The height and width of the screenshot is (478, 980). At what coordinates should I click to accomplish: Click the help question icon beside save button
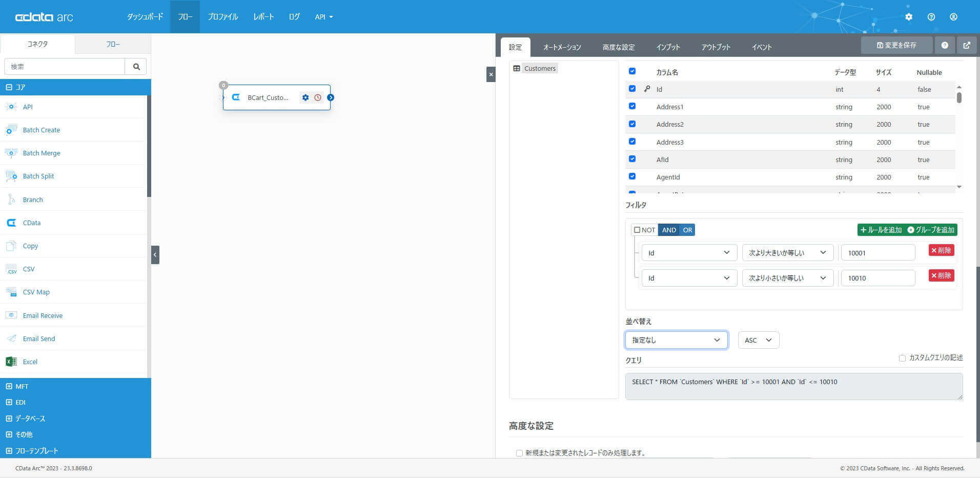[x=945, y=45]
